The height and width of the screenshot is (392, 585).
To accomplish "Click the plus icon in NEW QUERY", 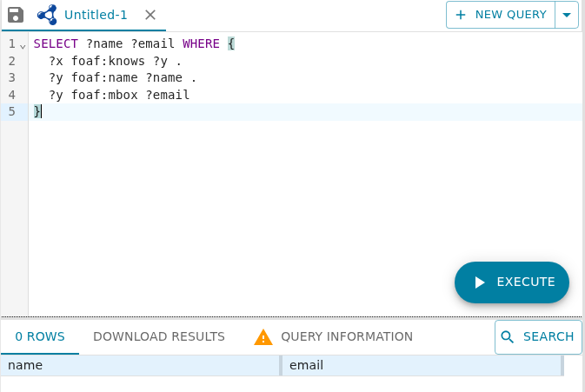I will [x=461, y=15].
